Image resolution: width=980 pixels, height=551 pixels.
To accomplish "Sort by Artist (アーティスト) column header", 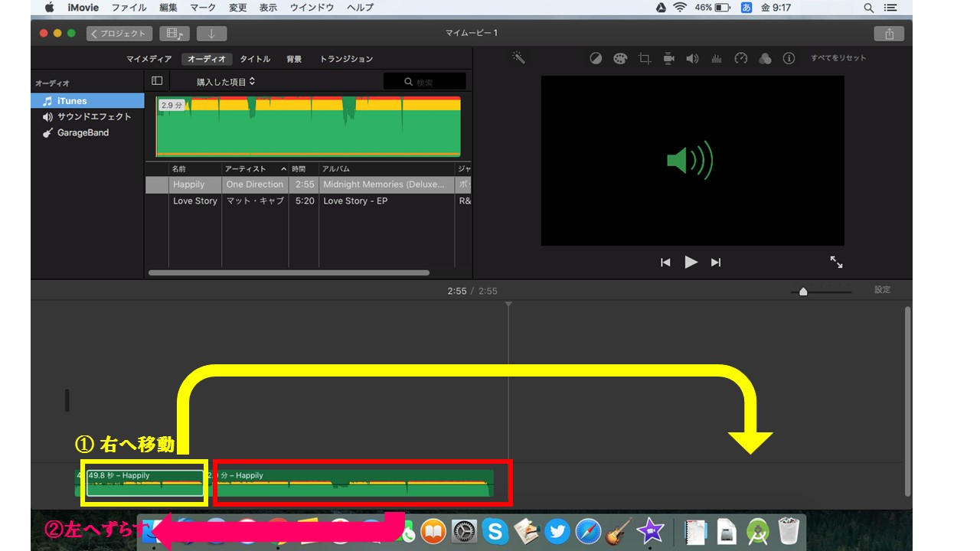I will (255, 168).
